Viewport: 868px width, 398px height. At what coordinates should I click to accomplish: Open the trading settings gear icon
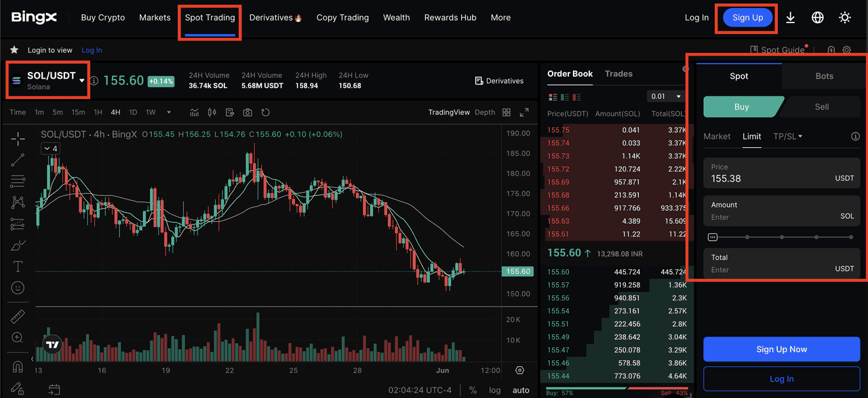(x=847, y=49)
